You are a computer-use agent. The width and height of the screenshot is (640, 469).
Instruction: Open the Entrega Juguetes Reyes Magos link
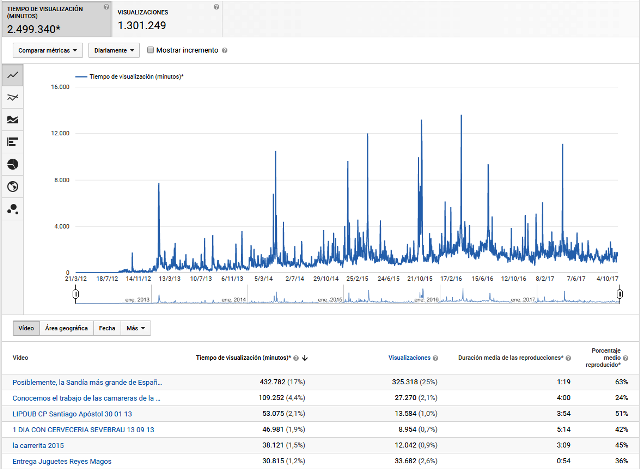(x=62, y=460)
